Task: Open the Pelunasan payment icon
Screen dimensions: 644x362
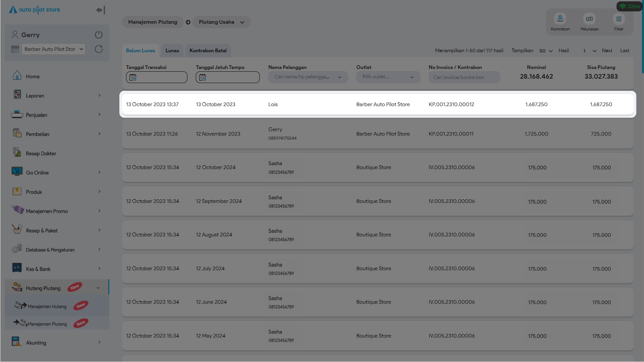Action: [x=589, y=19]
